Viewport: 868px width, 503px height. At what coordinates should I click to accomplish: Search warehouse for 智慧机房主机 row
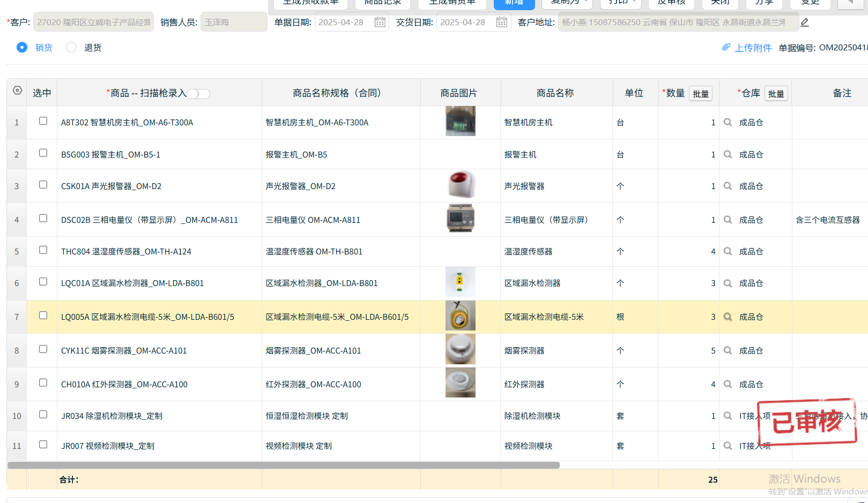coord(728,122)
